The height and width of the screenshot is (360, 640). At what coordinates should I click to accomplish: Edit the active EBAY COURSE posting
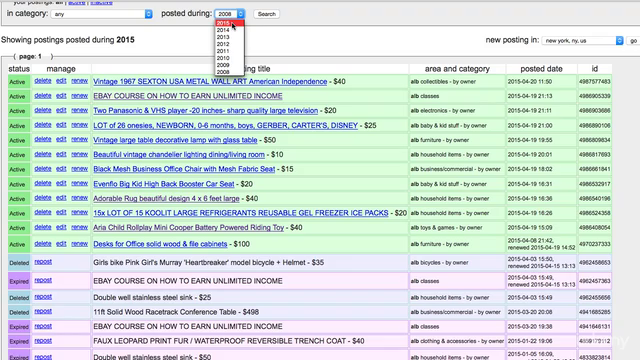point(61,96)
